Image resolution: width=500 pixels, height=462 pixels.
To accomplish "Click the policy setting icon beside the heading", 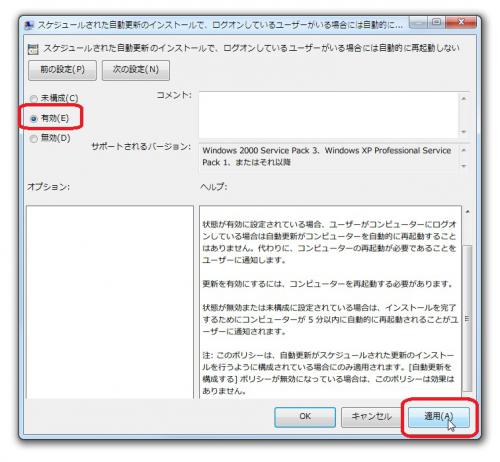I will click(x=33, y=49).
